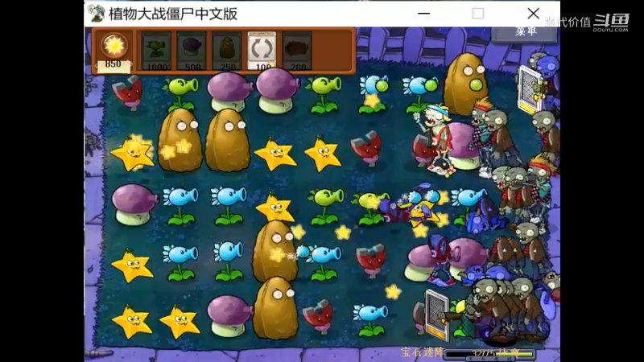Click the top-row Snow Pea next to the Tall-nut

(x=419, y=94)
